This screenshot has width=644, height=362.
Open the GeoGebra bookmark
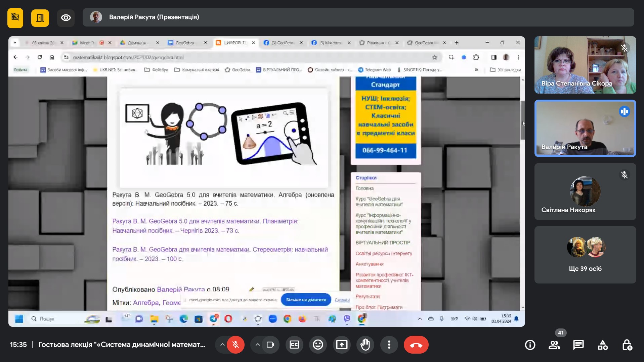(238, 70)
